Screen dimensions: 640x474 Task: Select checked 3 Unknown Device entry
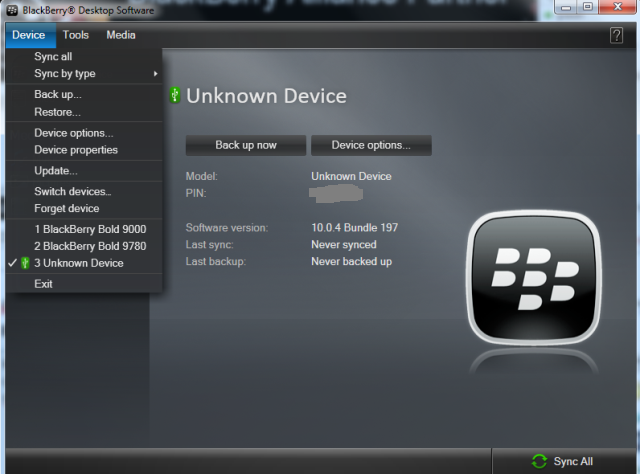[78, 263]
